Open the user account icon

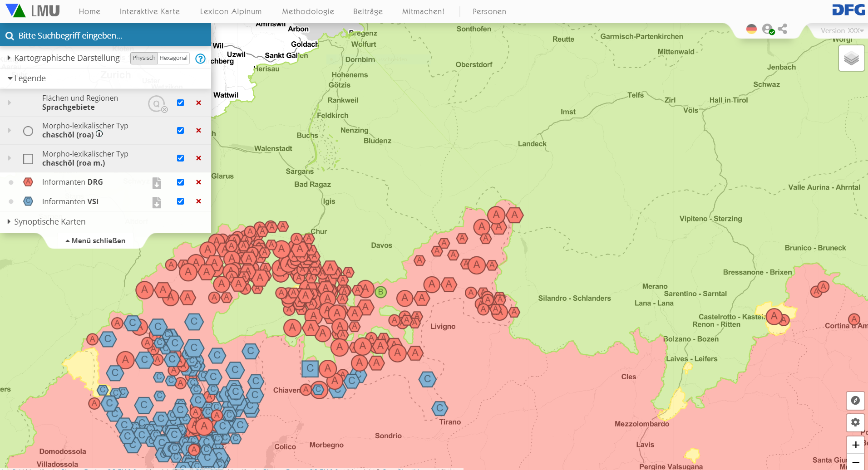767,29
